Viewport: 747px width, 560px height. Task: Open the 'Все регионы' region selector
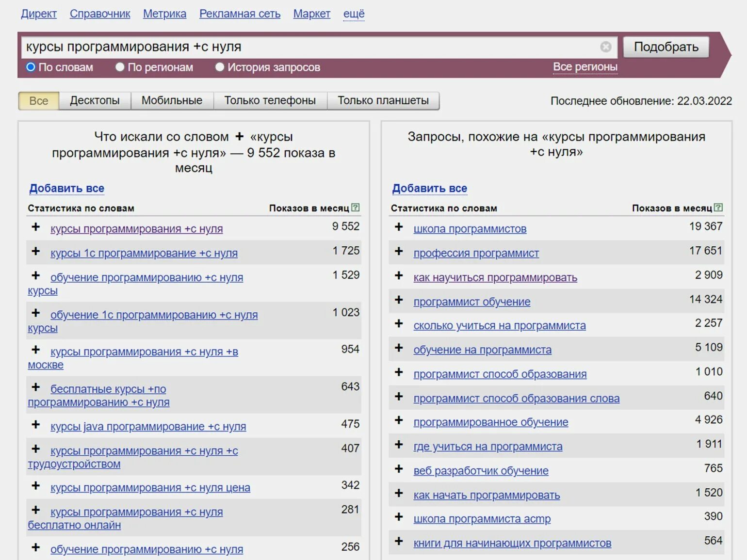coord(585,67)
